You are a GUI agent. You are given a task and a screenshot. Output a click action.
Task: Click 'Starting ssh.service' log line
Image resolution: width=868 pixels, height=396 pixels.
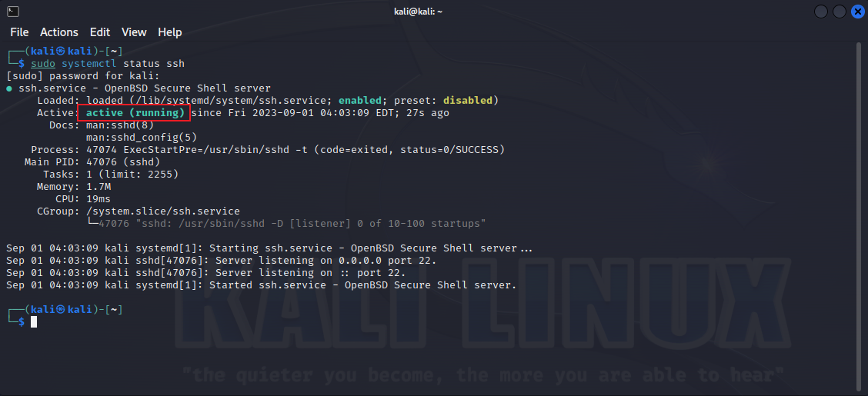(269, 248)
